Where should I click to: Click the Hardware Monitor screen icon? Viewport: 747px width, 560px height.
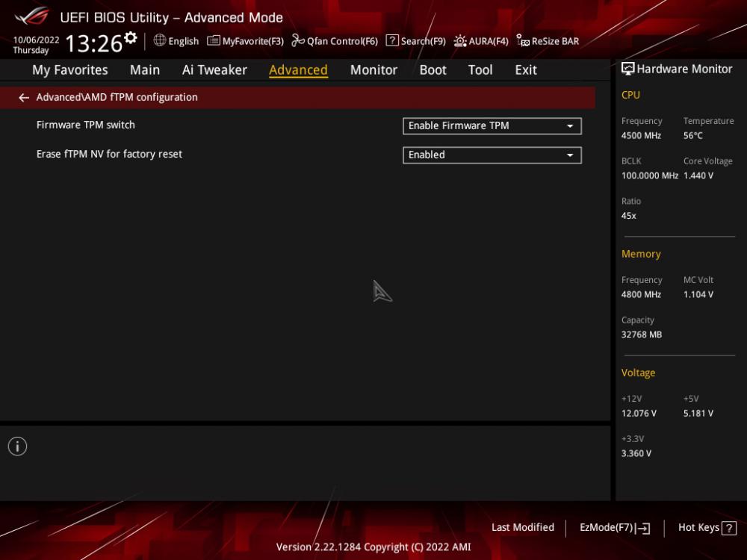pyautogui.click(x=628, y=69)
